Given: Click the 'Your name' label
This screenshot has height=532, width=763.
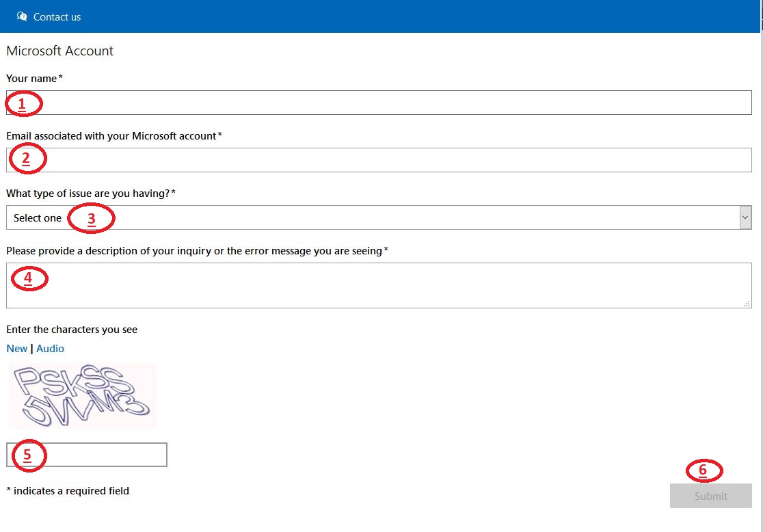Looking at the screenshot, I should (x=35, y=79).
